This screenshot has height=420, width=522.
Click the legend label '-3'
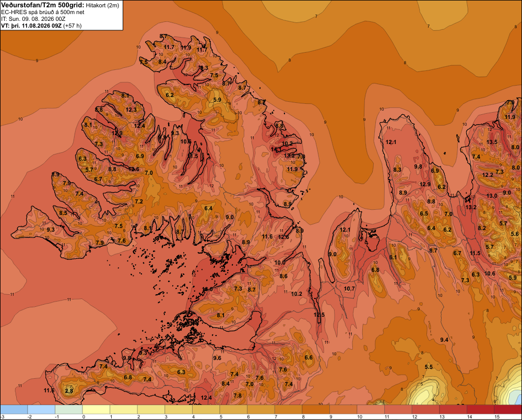[x=3, y=417]
